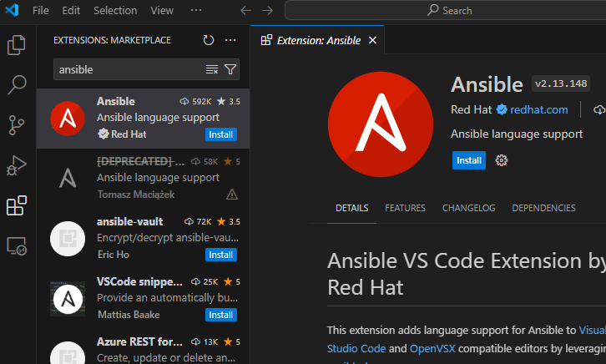Select VSCode snippets extension by Mattias Baake
606x364 pixels.
coord(143,298)
